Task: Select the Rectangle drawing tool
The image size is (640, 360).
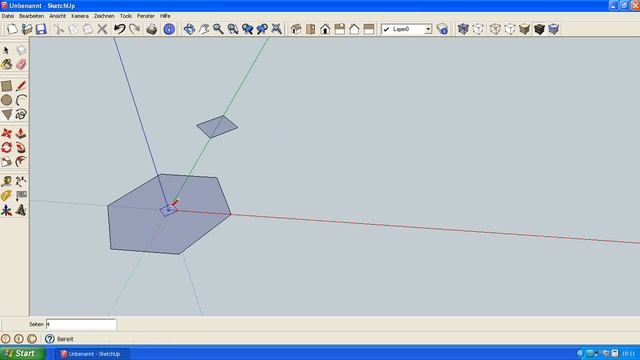Action: [x=6, y=86]
